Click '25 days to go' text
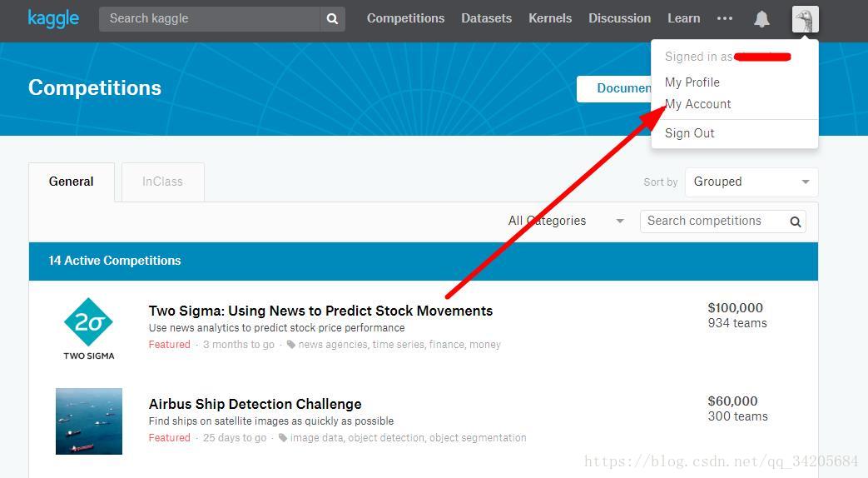Screen dimensions: 868x478 point(235,437)
